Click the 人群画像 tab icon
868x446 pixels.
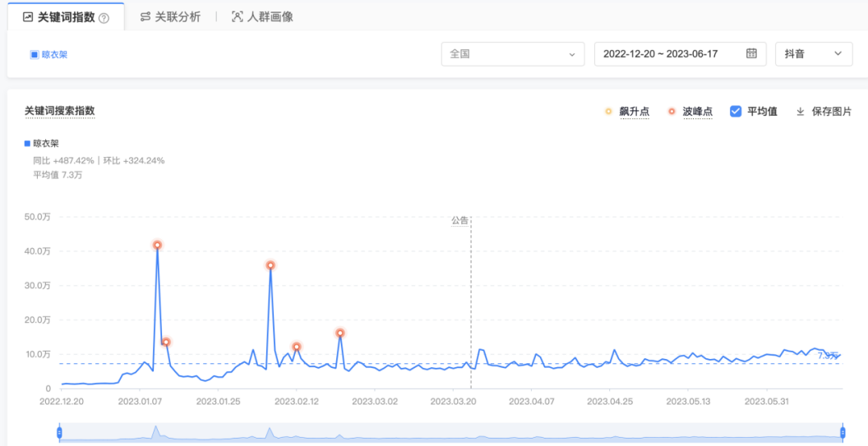pos(238,17)
